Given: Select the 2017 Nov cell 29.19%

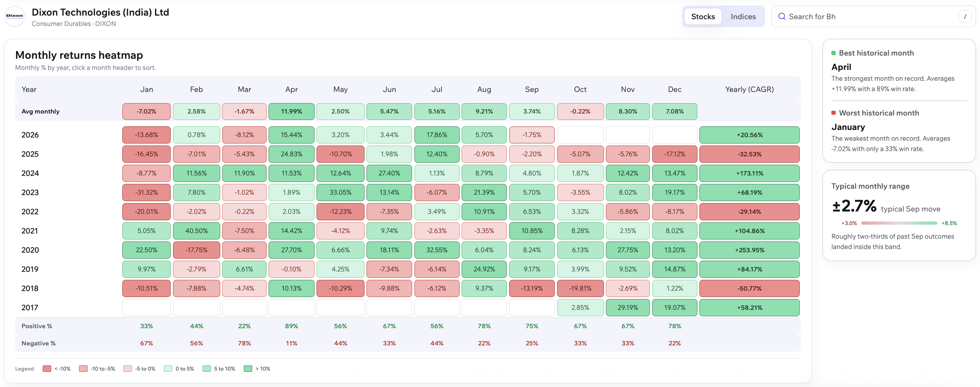Looking at the screenshot, I should coord(627,307).
